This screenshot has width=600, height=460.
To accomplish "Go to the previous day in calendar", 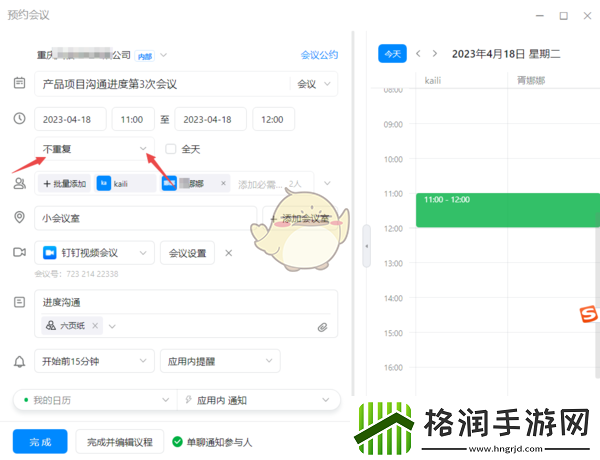I will pyautogui.click(x=418, y=54).
